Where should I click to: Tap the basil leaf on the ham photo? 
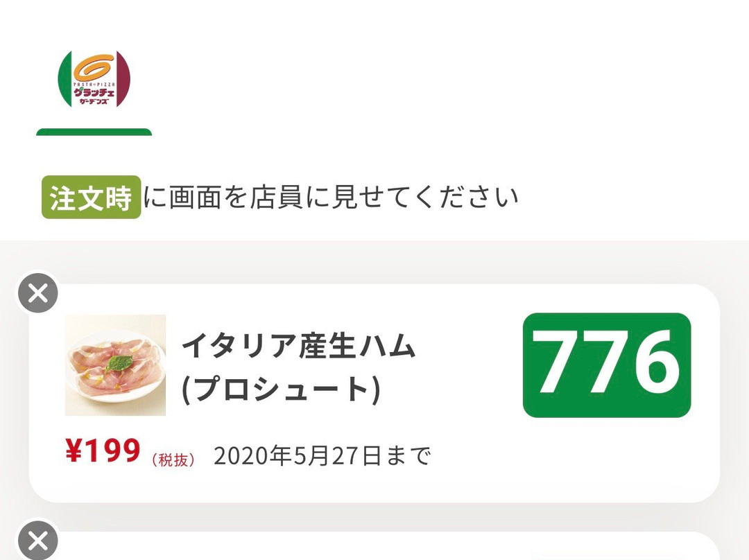coord(117,363)
